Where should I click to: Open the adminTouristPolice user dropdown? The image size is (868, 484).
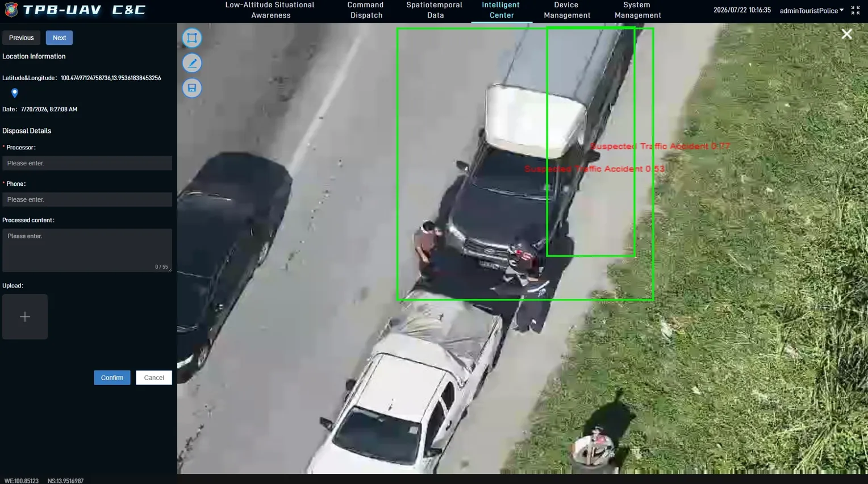[x=811, y=11]
